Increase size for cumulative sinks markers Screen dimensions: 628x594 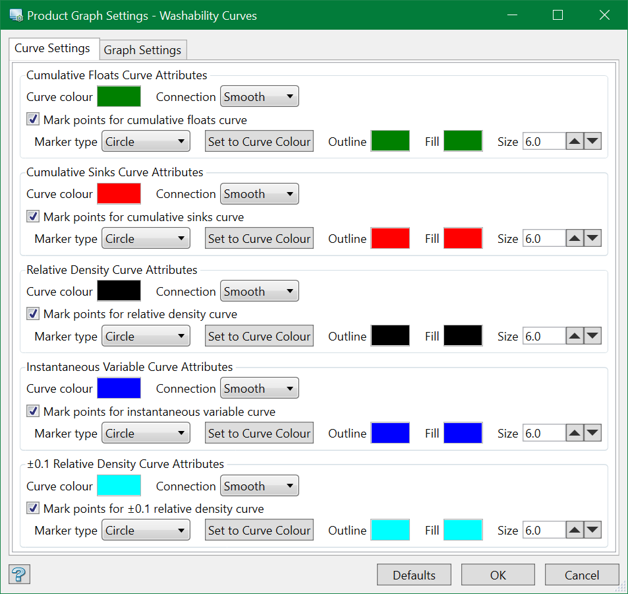point(575,238)
